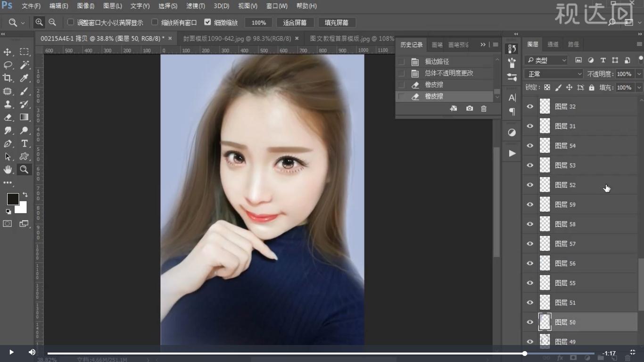Select the Brush tool
644x362 pixels.
tap(24, 91)
